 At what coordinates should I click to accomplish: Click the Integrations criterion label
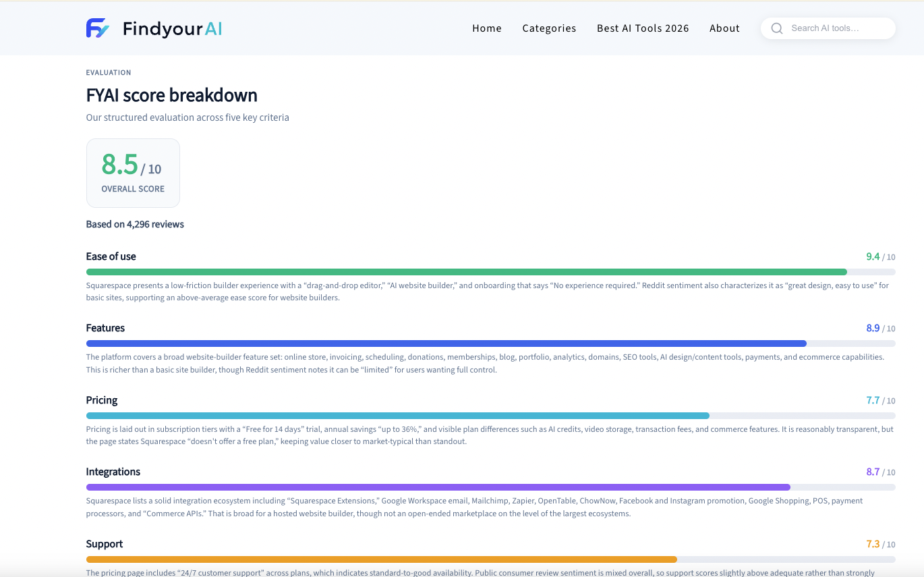pyautogui.click(x=113, y=472)
